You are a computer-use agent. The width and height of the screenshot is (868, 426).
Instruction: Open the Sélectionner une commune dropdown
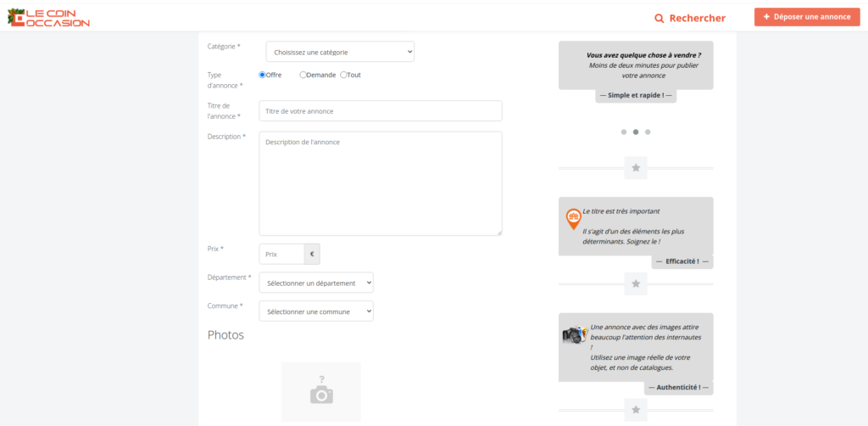tap(316, 311)
